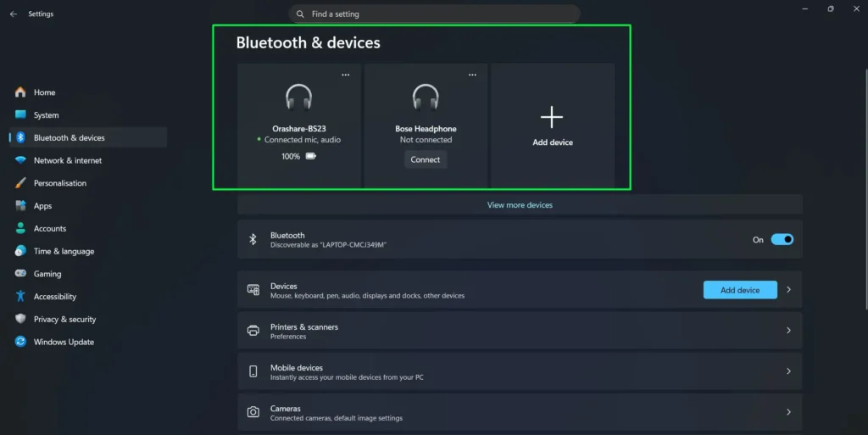The height and width of the screenshot is (435, 868).
Task: Click the Bluetooth & devices page heading
Action: tap(309, 42)
